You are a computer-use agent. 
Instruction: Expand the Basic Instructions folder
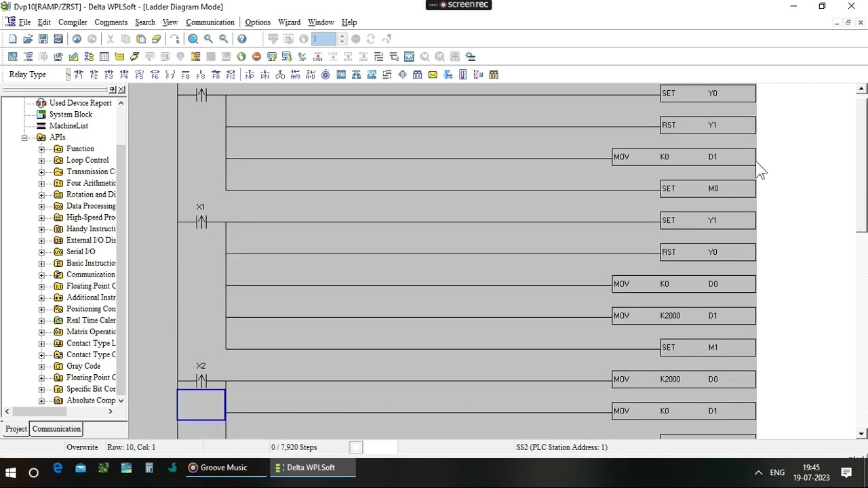[41, 264]
